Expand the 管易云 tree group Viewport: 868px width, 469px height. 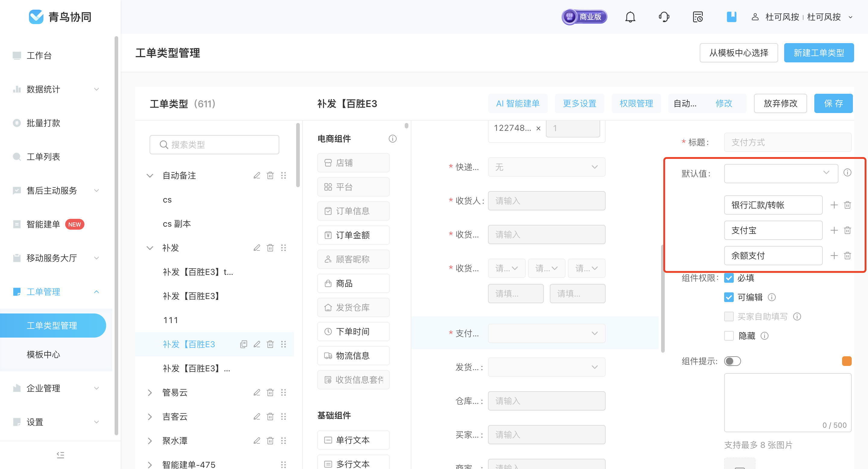[x=150, y=392]
